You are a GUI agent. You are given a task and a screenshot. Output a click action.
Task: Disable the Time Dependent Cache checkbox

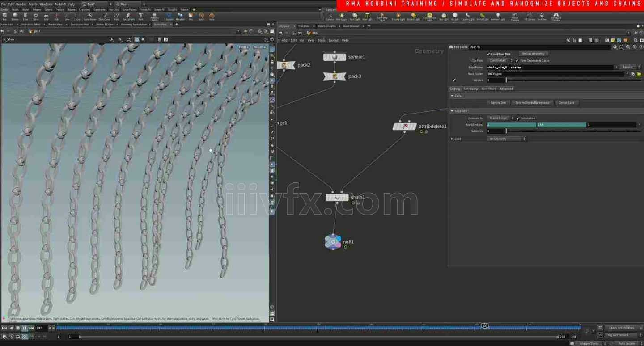point(517,61)
